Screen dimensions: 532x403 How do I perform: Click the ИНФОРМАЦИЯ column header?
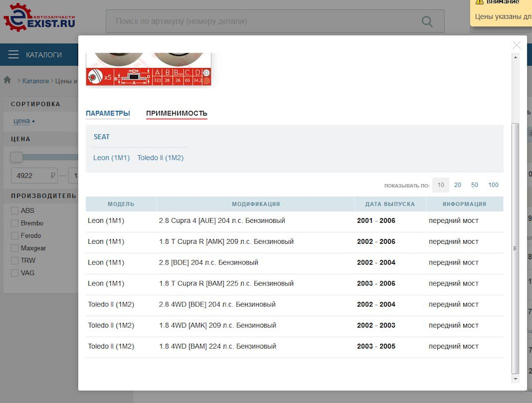464,204
